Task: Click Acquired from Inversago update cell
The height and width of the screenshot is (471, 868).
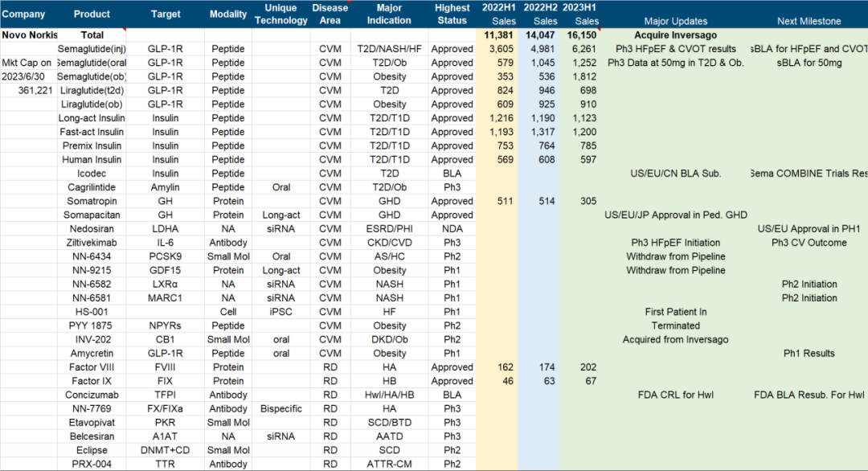Action: point(675,339)
